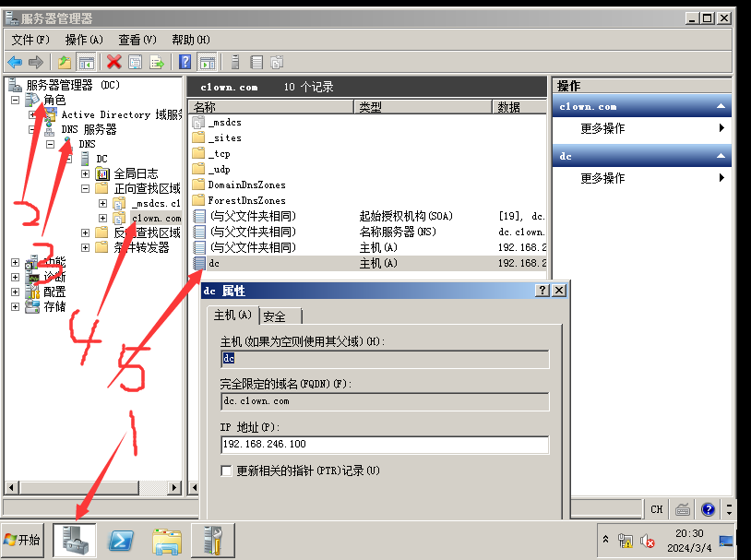
Task: Select the _msdcs folder in the record list
Action: pyautogui.click(x=224, y=123)
